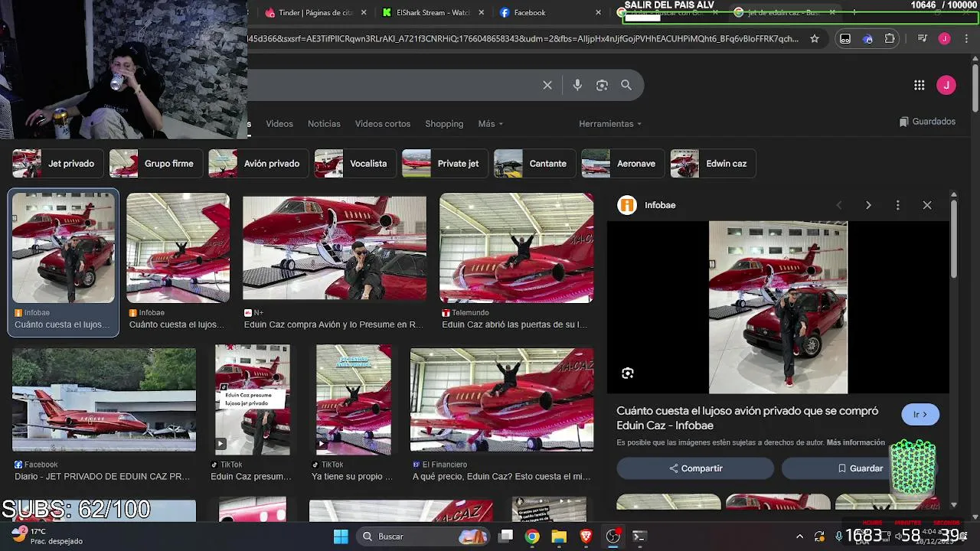This screenshot has height=551, width=980.
Task: Switch to the Videos search tab
Action: (279, 123)
